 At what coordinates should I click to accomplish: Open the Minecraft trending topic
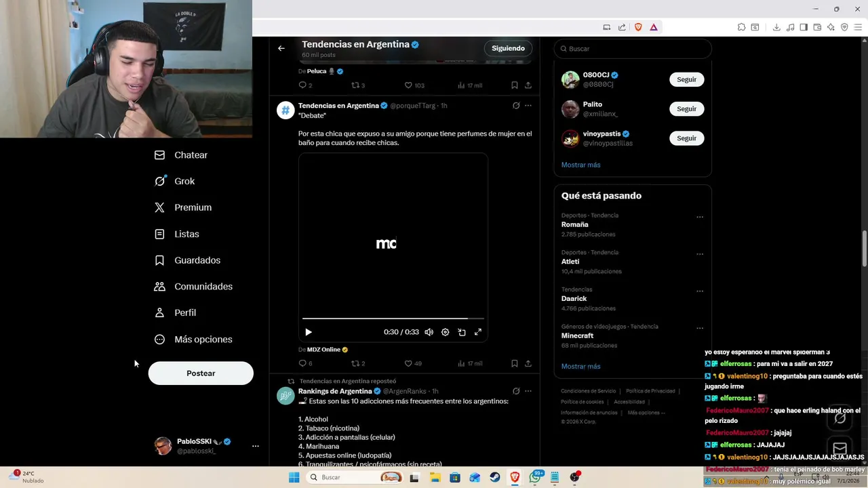[577, 335]
